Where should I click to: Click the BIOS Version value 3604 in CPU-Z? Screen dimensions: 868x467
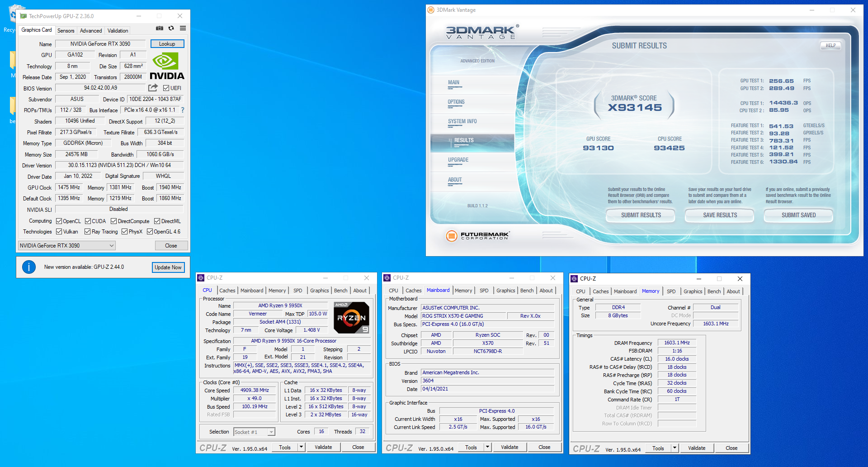click(487, 381)
